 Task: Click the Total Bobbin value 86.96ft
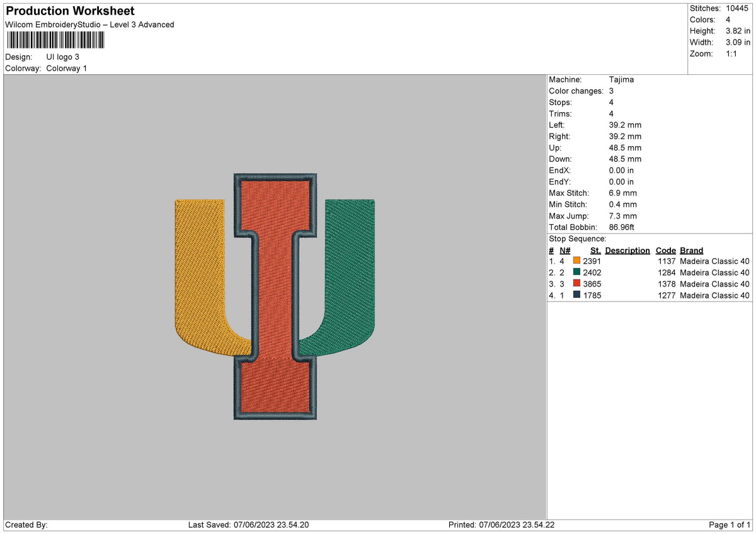pyautogui.click(x=621, y=227)
